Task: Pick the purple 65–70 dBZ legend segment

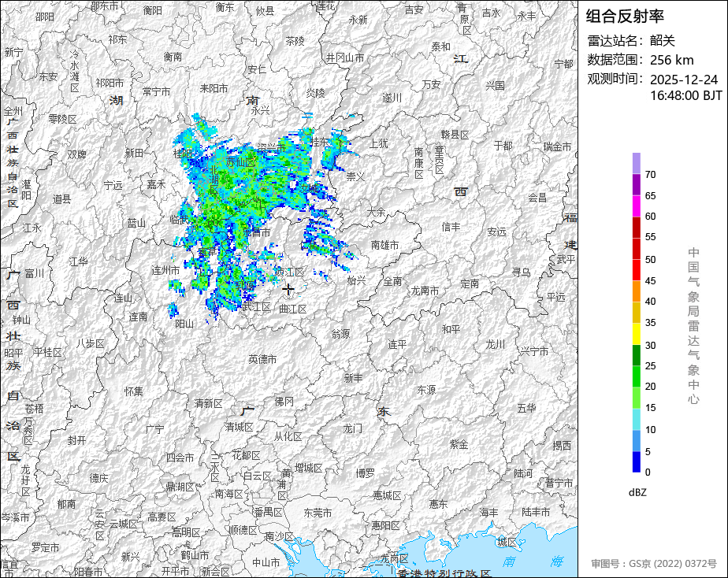Action: [636, 184]
